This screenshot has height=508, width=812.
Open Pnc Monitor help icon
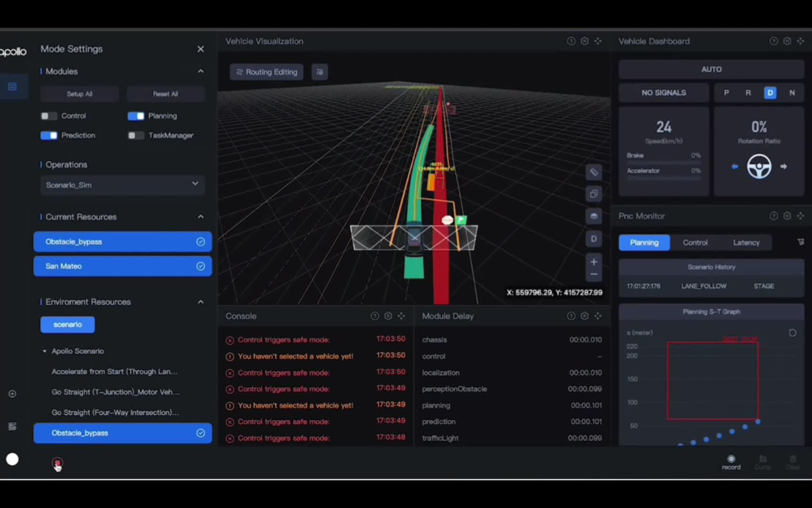(773, 216)
